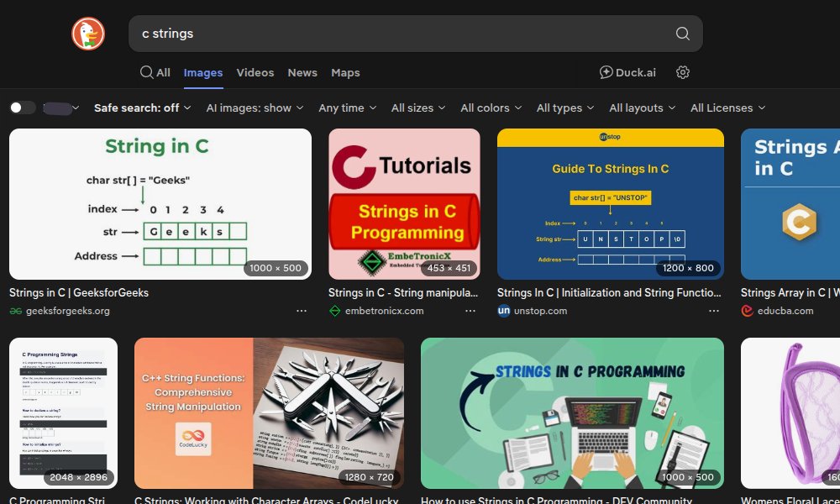The height and width of the screenshot is (504, 840).
Task: Visit unstop.com source link
Action: [x=540, y=311]
